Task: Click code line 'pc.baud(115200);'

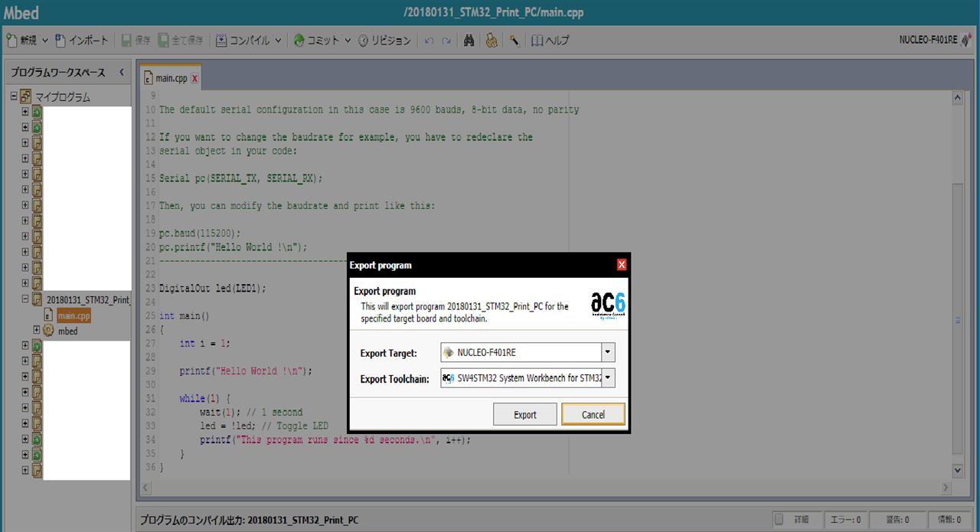Action: coord(200,233)
